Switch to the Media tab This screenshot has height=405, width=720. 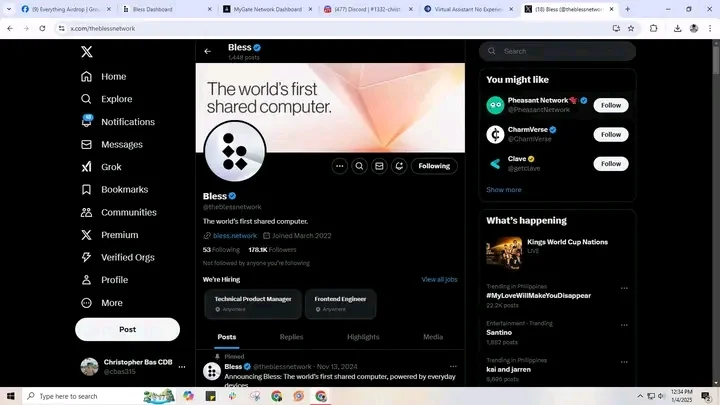(x=433, y=337)
